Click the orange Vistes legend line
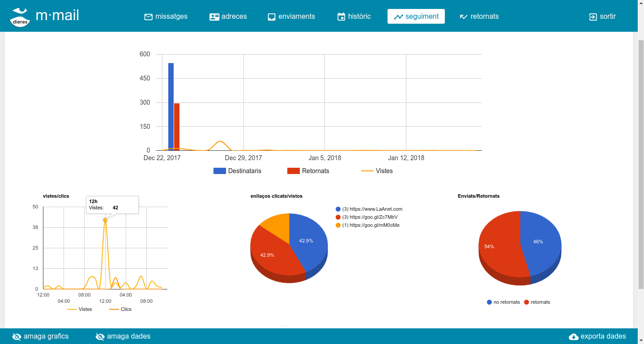This screenshot has width=644, height=344. click(x=367, y=171)
